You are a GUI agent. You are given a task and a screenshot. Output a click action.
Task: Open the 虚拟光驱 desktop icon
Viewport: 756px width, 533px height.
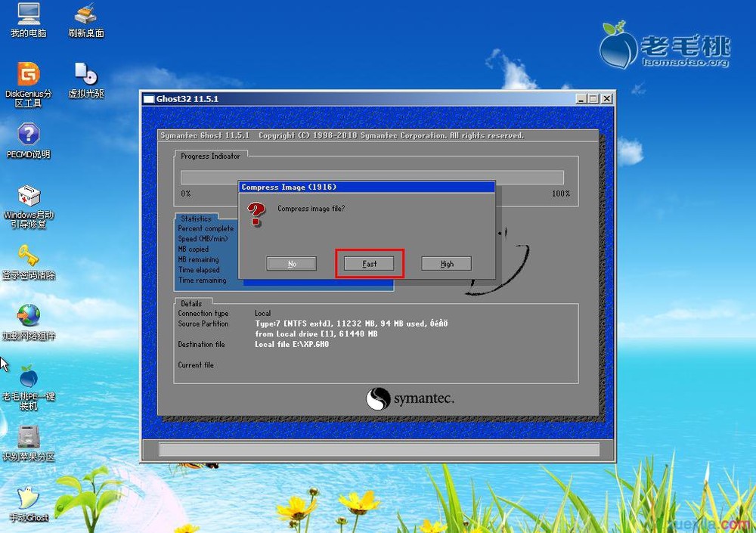(86, 80)
